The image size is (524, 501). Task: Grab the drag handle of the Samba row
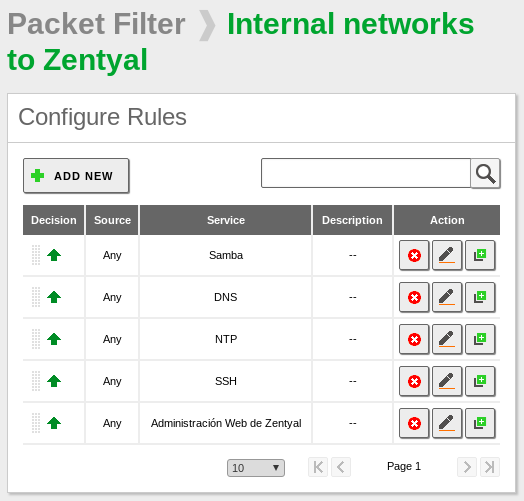click(x=36, y=255)
